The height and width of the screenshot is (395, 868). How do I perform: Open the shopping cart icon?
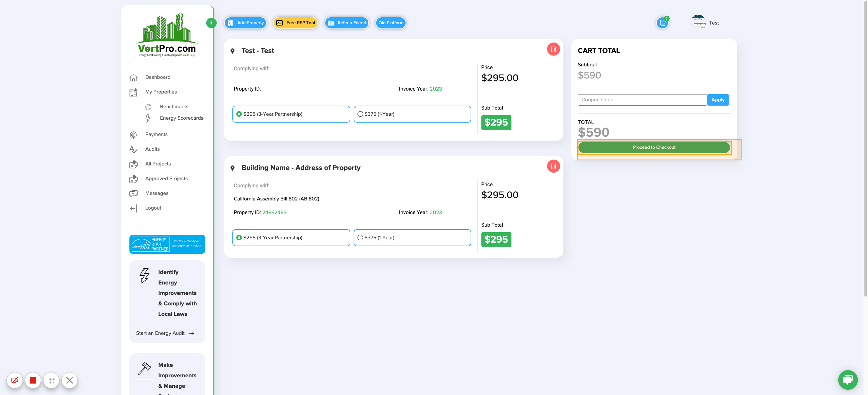[x=662, y=23]
